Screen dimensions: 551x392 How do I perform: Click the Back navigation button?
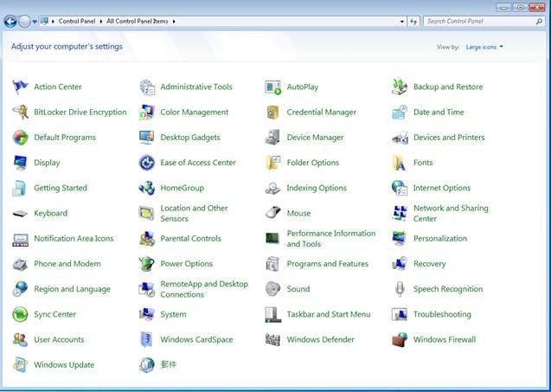pyautogui.click(x=10, y=22)
